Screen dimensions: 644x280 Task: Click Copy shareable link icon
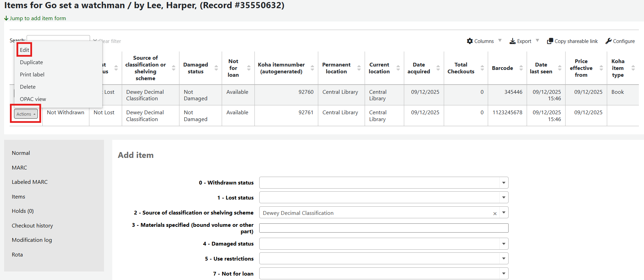pos(550,41)
